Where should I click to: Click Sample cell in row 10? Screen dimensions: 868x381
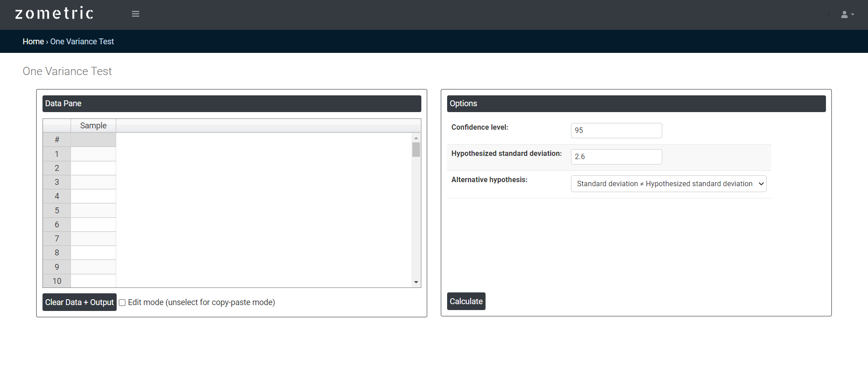click(x=93, y=281)
